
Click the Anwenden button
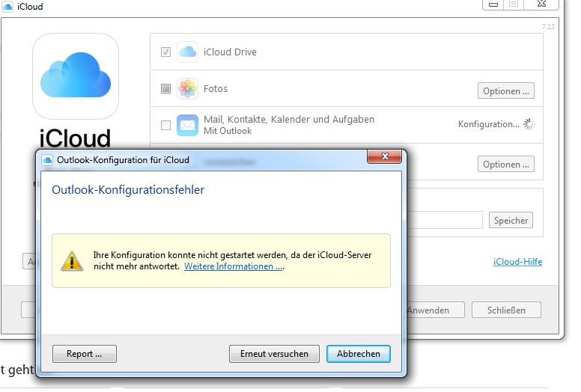tap(435, 310)
